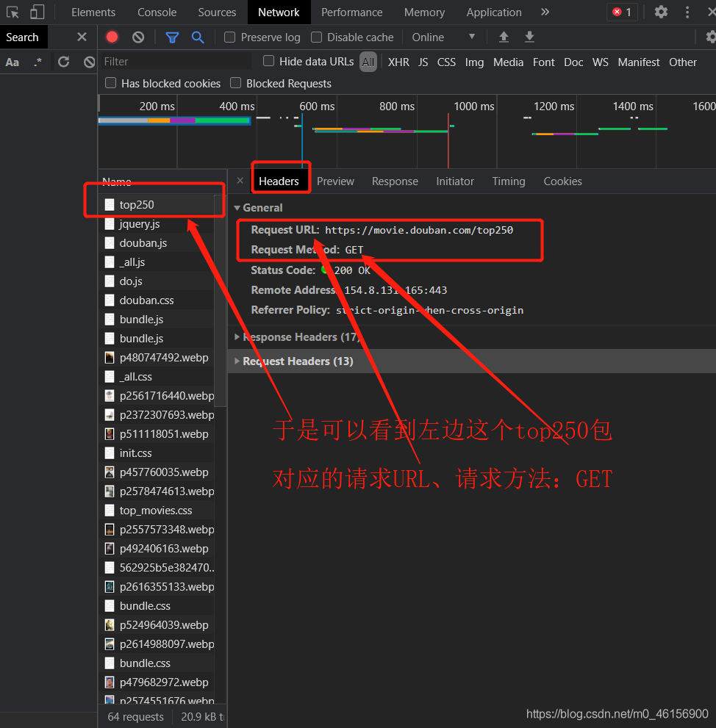Clear the search results icon
This screenshot has height=728, width=716.
point(89,61)
